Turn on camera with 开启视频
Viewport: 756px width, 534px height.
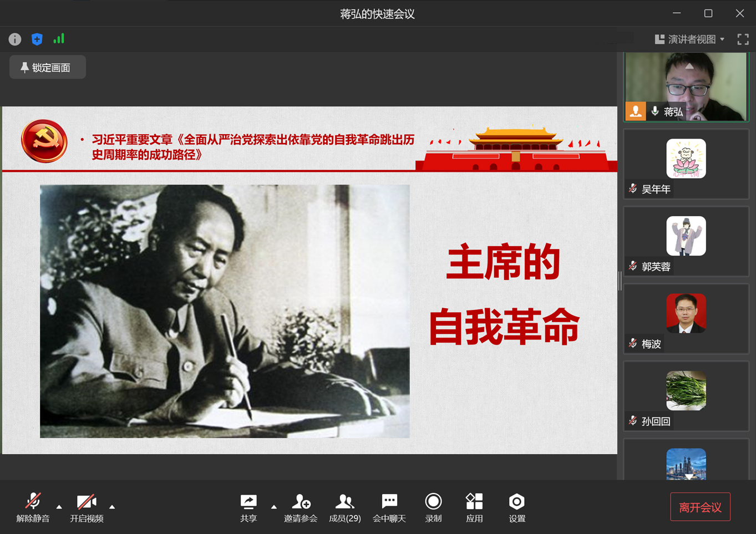pos(87,508)
